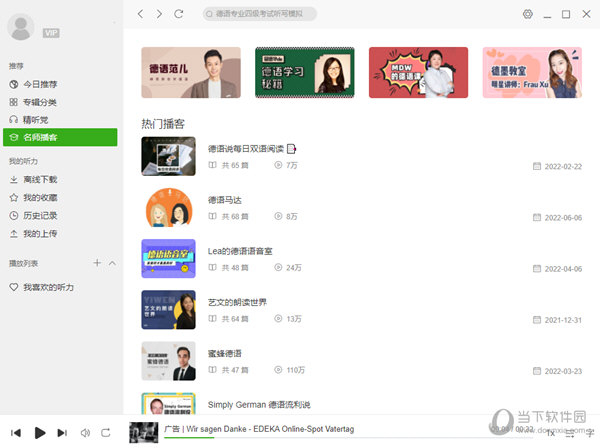This screenshot has width=600, height=448.
Task: Open the 德语范儿 banner
Action: click(191, 72)
